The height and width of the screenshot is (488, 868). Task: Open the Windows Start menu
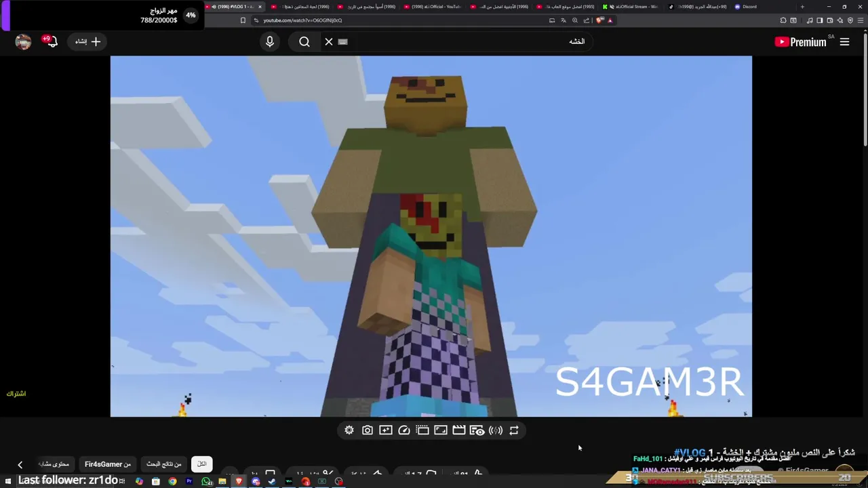click(x=8, y=481)
